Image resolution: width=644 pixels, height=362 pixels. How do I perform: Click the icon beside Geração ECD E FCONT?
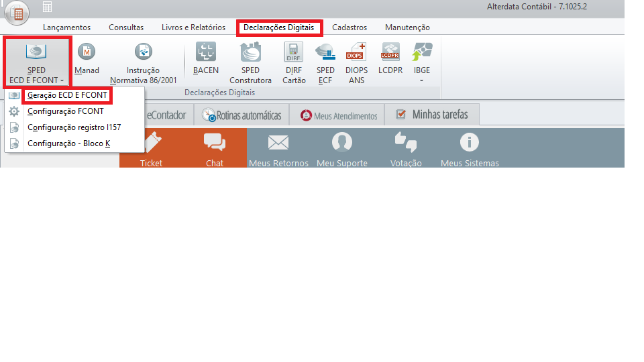tap(14, 95)
